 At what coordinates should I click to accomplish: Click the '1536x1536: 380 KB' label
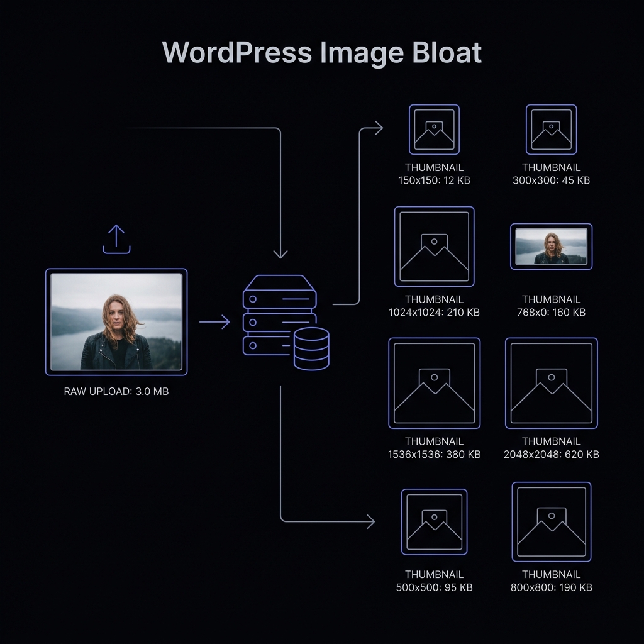[x=434, y=454]
